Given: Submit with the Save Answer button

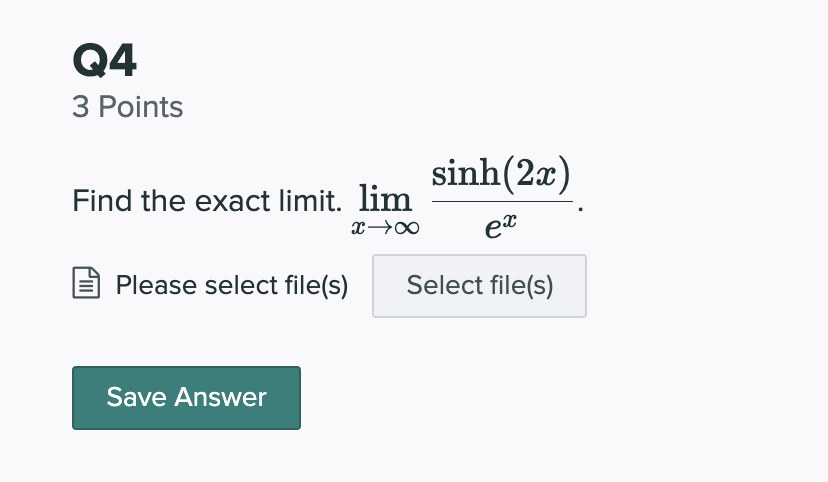Looking at the screenshot, I should point(186,398).
